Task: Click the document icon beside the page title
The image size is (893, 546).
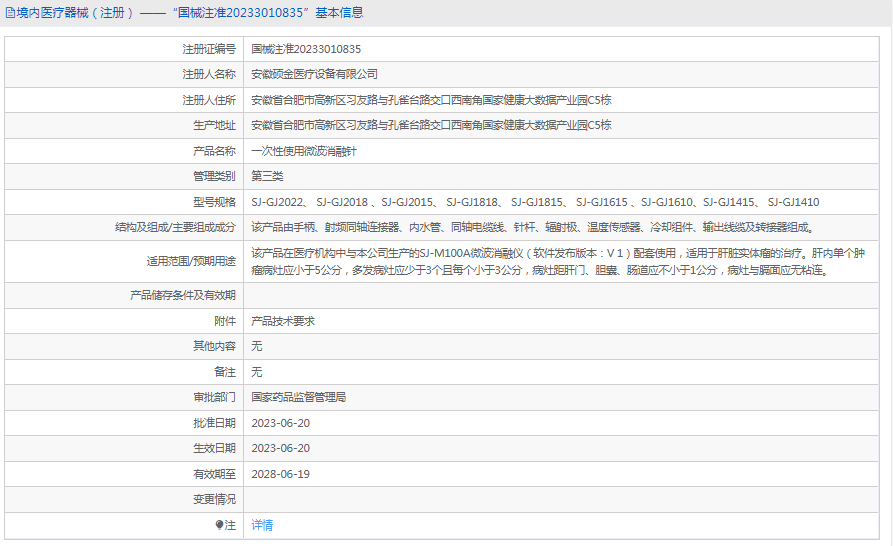Action: tap(10, 13)
